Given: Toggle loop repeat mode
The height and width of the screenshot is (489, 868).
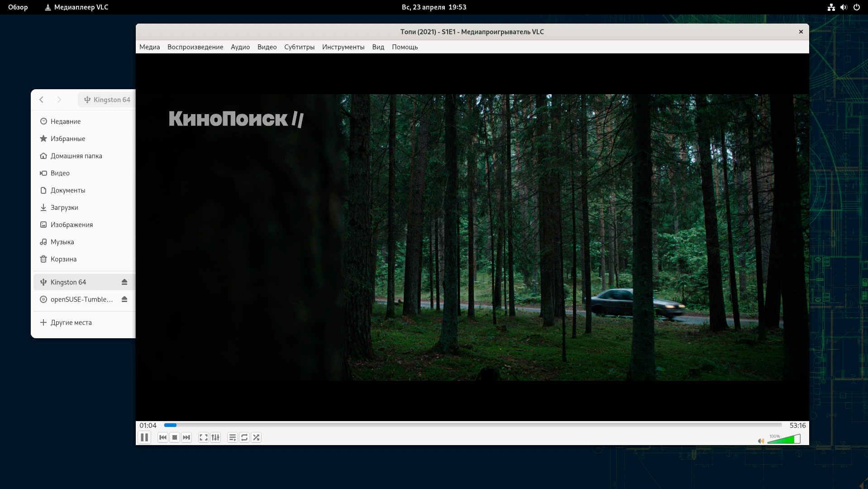Looking at the screenshot, I should pos(244,437).
